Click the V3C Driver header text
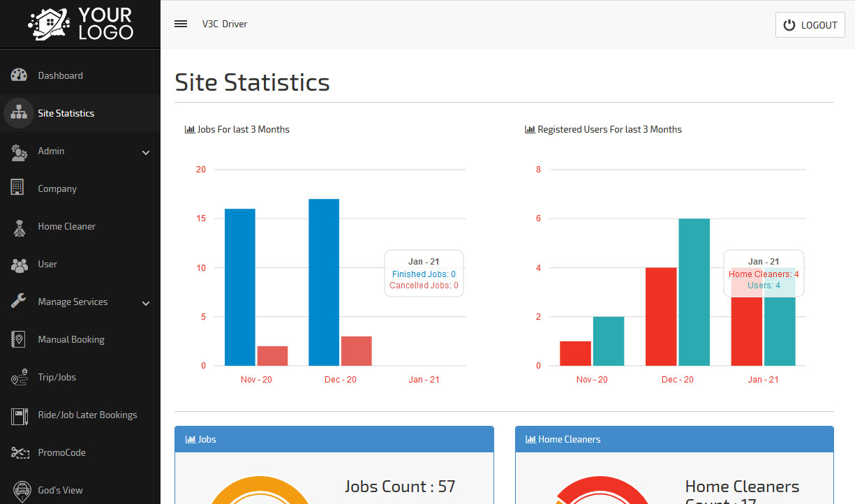 [x=225, y=24]
